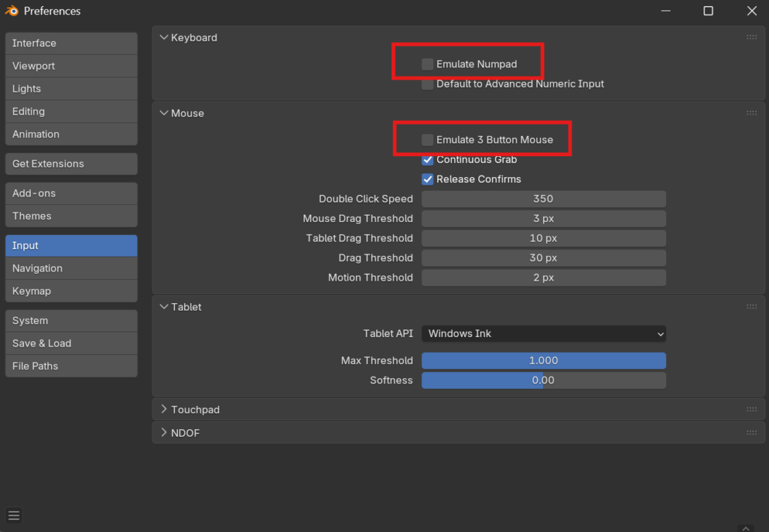Viewport: 769px width, 532px height.
Task: Click the Softness slider
Action: pos(543,380)
